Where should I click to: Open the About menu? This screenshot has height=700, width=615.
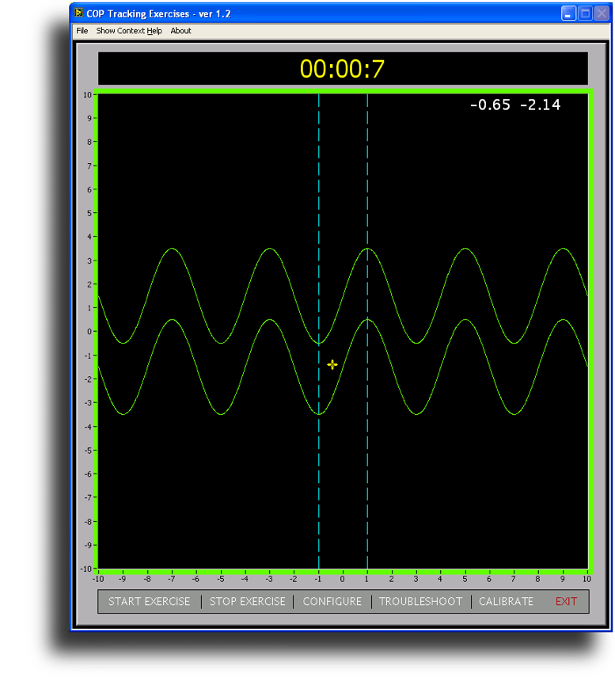coord(180,31)
